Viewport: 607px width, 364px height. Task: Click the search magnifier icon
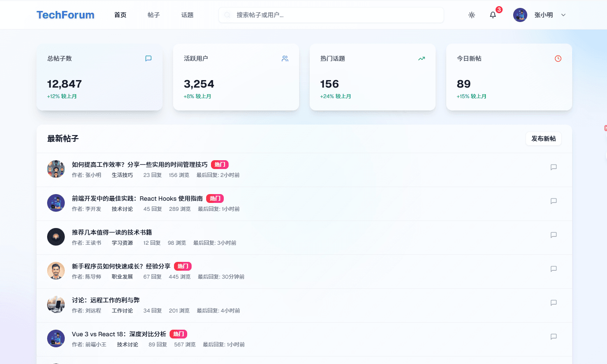227,15
